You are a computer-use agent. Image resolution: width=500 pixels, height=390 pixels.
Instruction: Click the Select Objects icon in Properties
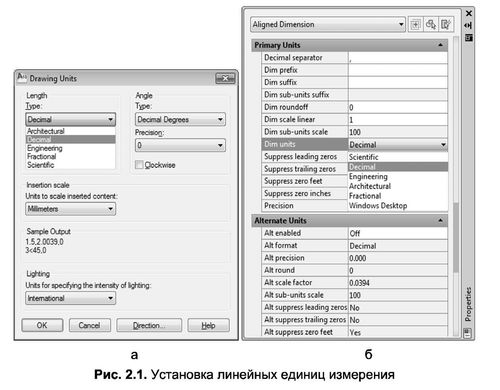coord(431,24)
